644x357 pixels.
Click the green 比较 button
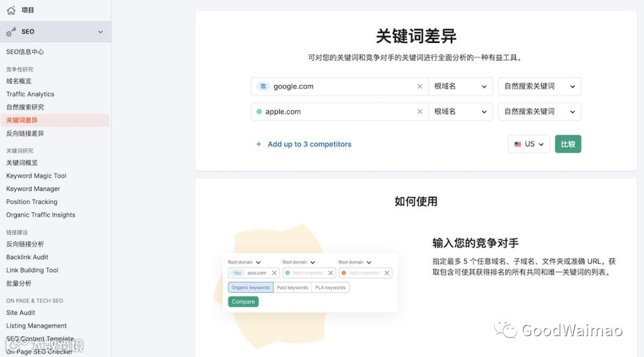568,144
